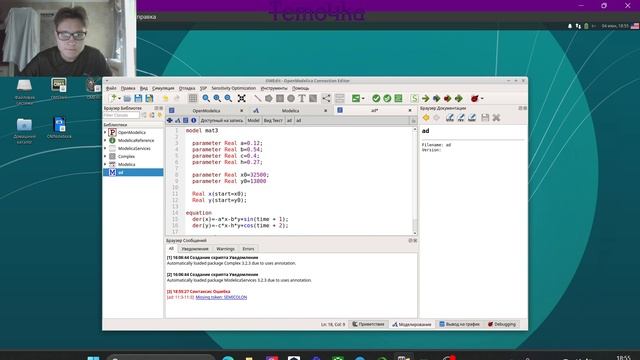Switch to Icon View in editor
640x360 pixels.
point(169,120)
